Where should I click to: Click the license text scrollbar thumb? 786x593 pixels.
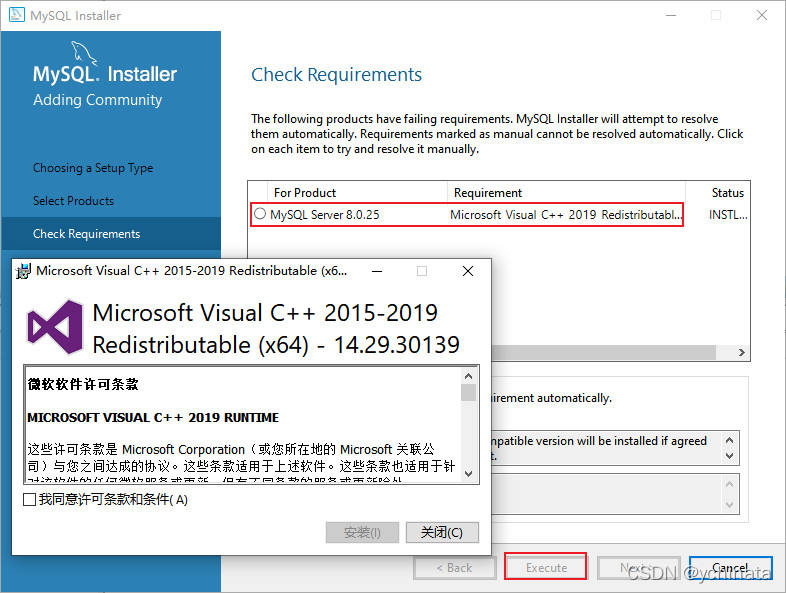pyautogui.click(x=468, y=392)
